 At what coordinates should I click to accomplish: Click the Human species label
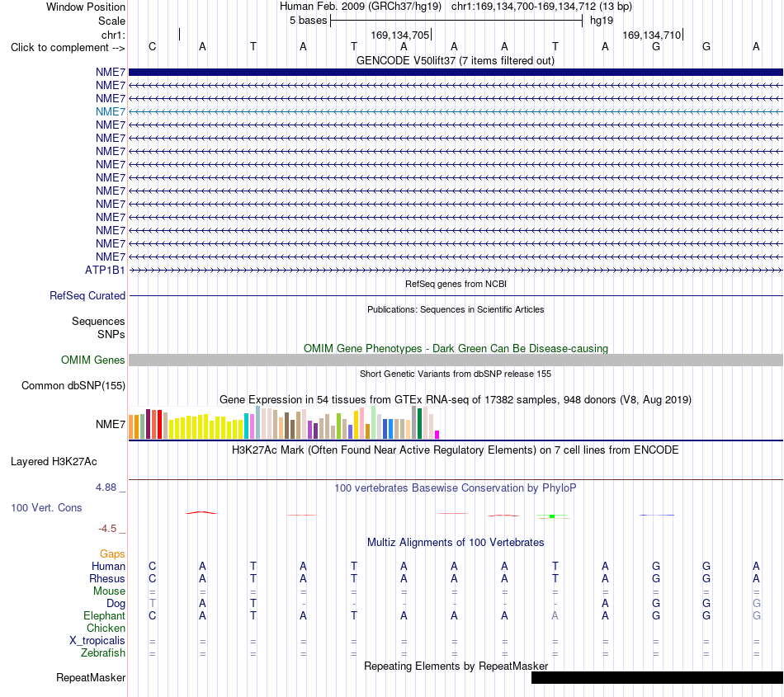point(108,566)
